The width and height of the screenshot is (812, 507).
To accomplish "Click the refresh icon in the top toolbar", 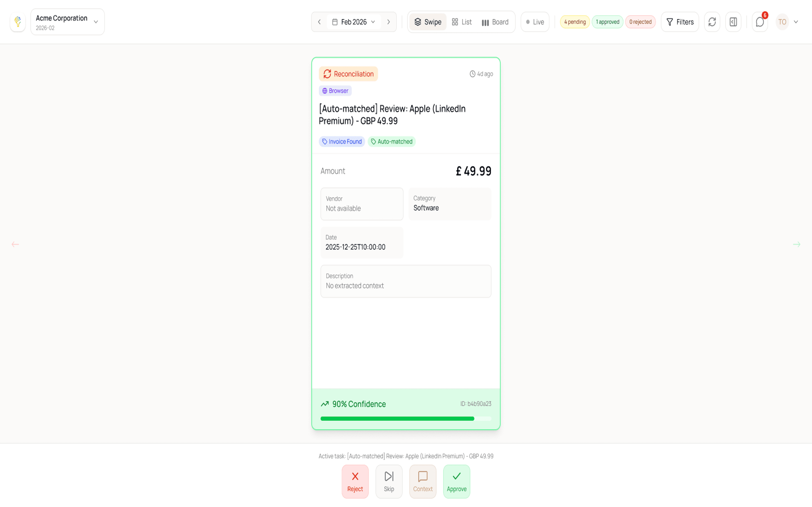I will pos(712,22).
